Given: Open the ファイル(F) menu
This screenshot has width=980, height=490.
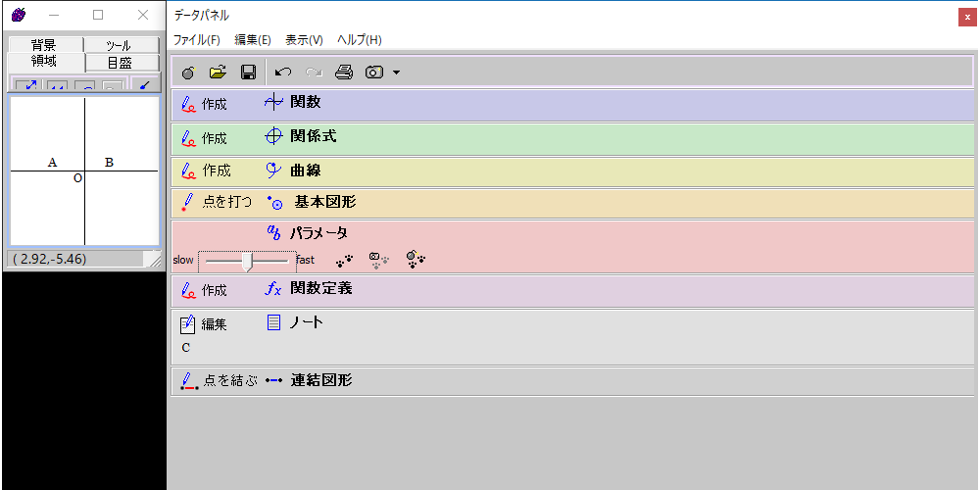Looking at the screenshot, I should click(196, 40).
